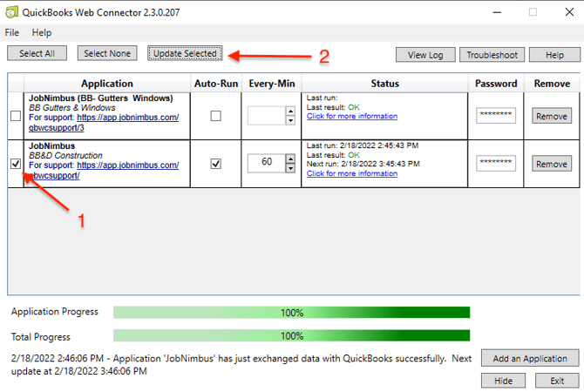Click Update Selected button
Screen dimensions: 584x392
pos(185,53)
